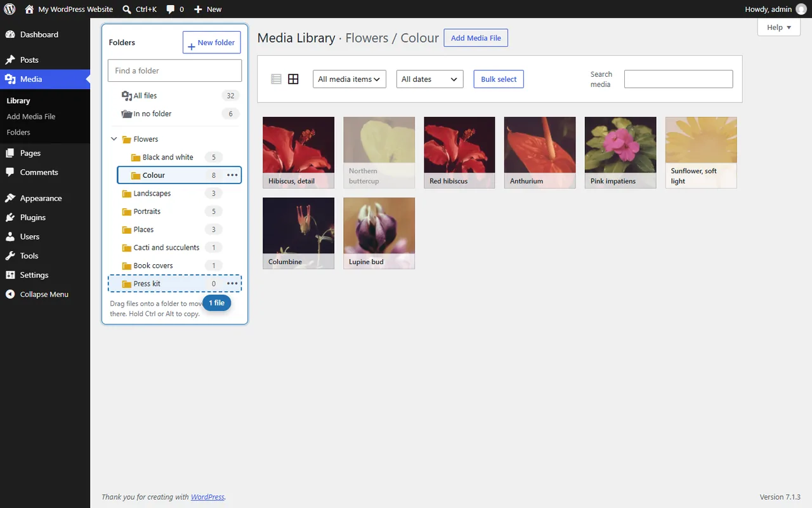Image resolution: width=812 pixels, height=508 pixels.
Task: Open the site home icon in admin bar
Action: coord(29,9)
